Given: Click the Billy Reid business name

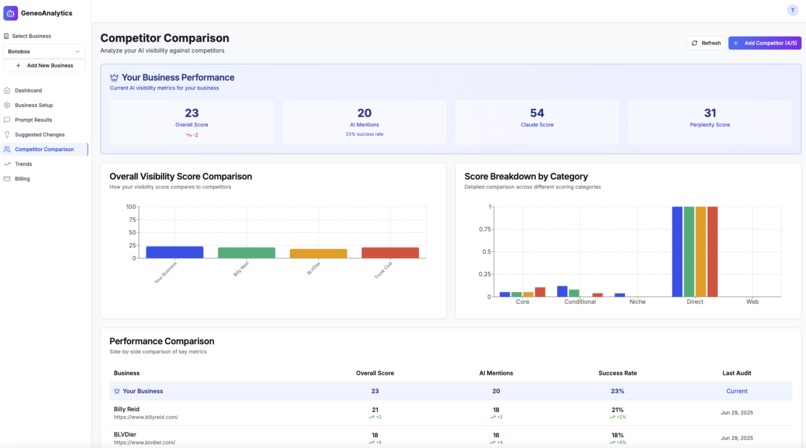Looking at the screenshot, I should click(x=126, y=409).
